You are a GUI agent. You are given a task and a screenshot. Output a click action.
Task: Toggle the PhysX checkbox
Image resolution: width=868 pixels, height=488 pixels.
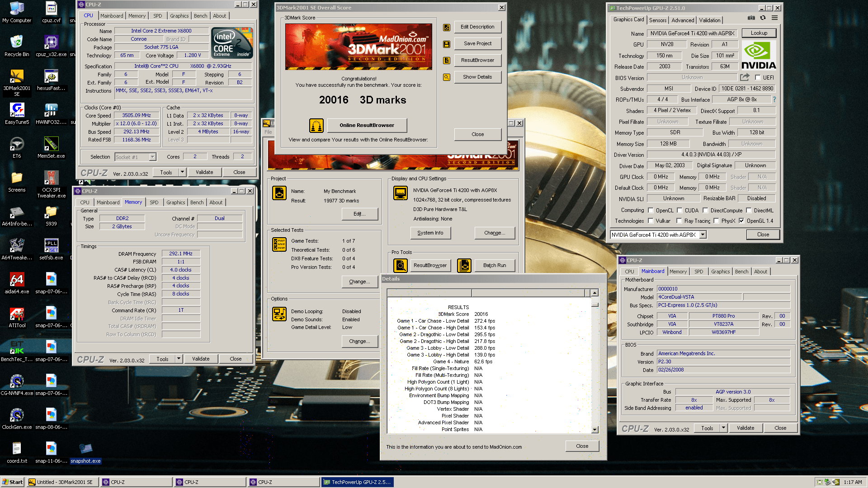pos(716,221)
